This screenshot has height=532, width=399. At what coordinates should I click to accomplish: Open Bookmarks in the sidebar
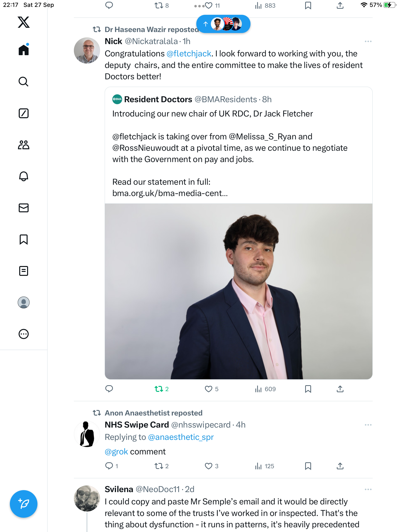(x=24, y=239)
